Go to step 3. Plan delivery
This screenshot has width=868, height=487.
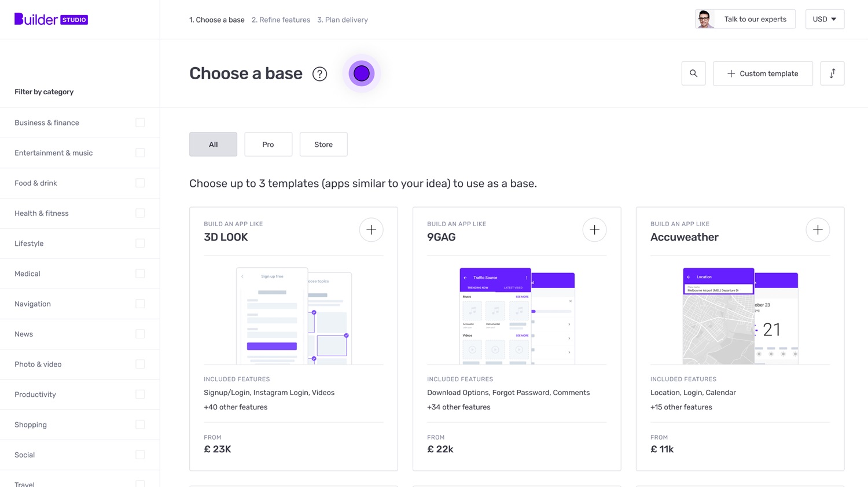pyautogui.click(x=343, y=20)
